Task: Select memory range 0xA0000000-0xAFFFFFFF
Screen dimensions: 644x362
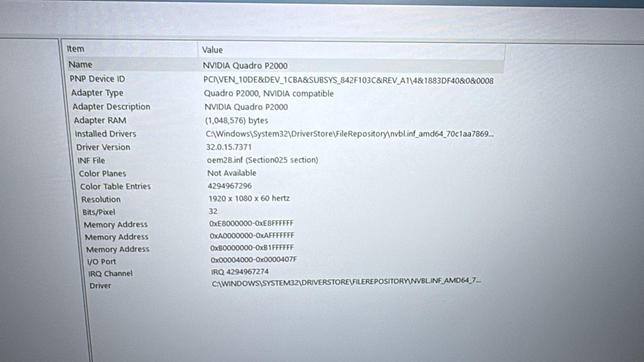Action: click(252, 235)
